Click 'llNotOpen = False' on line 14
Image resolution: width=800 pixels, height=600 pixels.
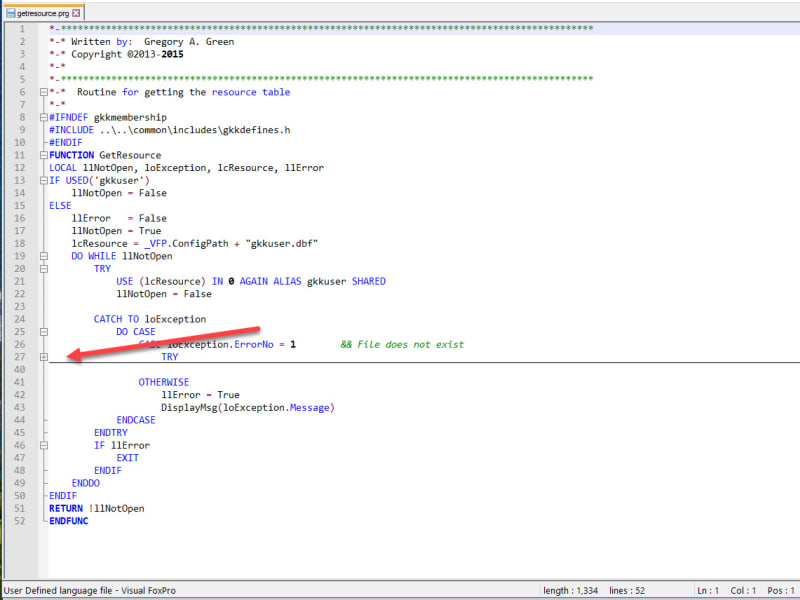pyautogui.click(x=119, y=193)
